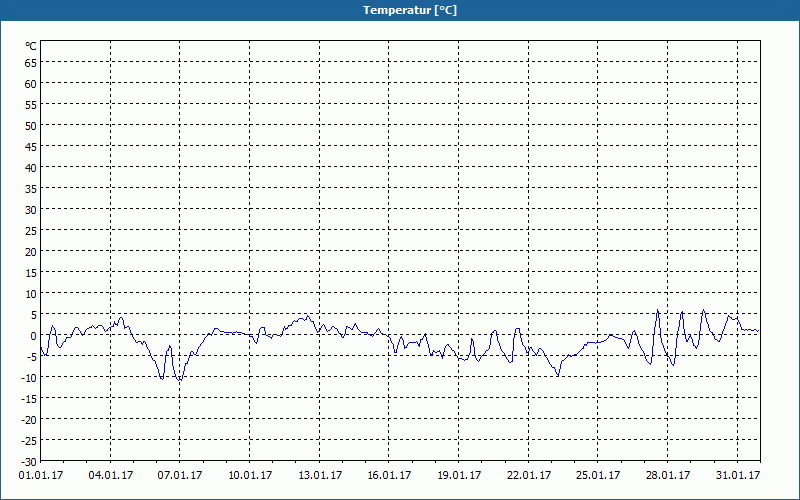Screen dimensions: 800x500
Task: Click the 22.01.17 date label
Action: pyautogui.click(x=529, y=476)
